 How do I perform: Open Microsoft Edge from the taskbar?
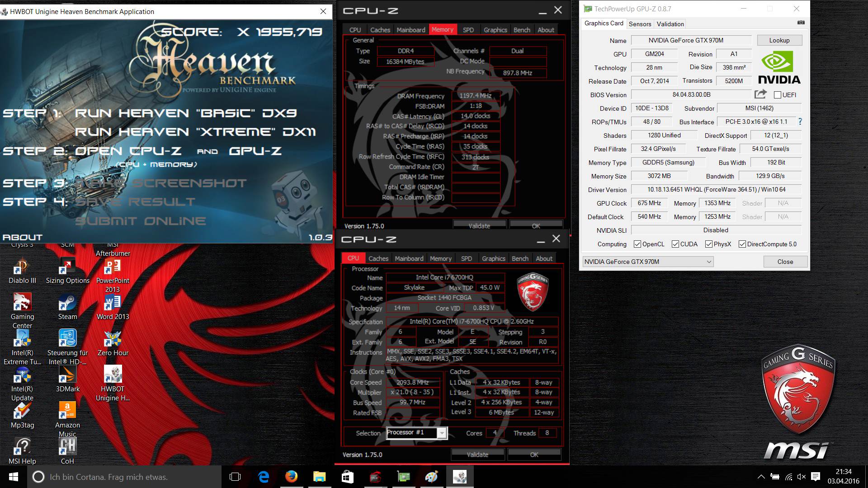[x=263, y=477]
